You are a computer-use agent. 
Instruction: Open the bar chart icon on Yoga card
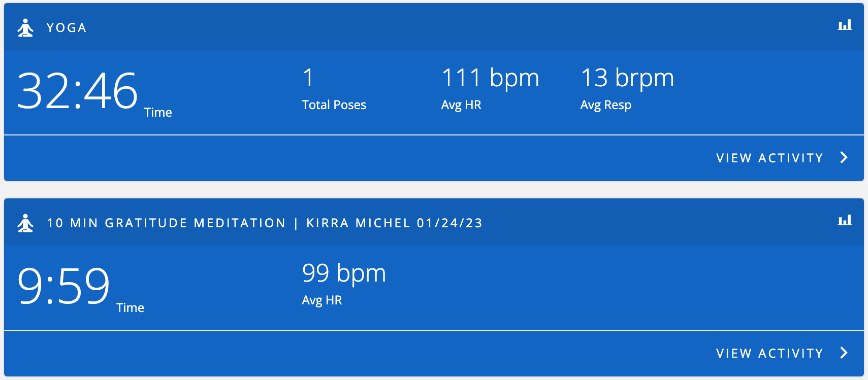[x=845, y=25]
